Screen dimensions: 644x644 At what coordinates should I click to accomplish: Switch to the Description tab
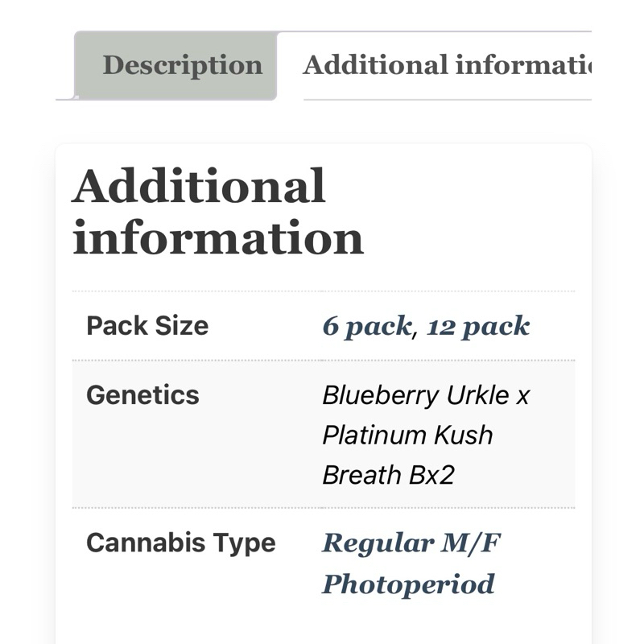(x=183, y=66)
